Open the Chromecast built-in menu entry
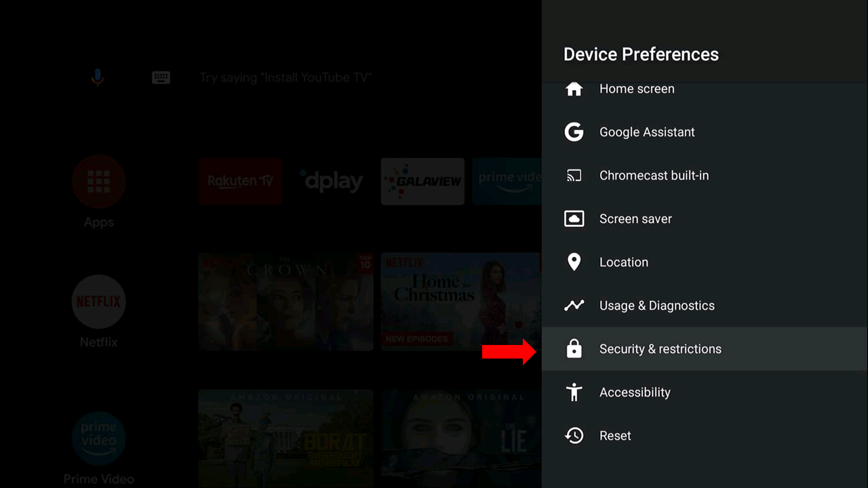 point(705,176)
